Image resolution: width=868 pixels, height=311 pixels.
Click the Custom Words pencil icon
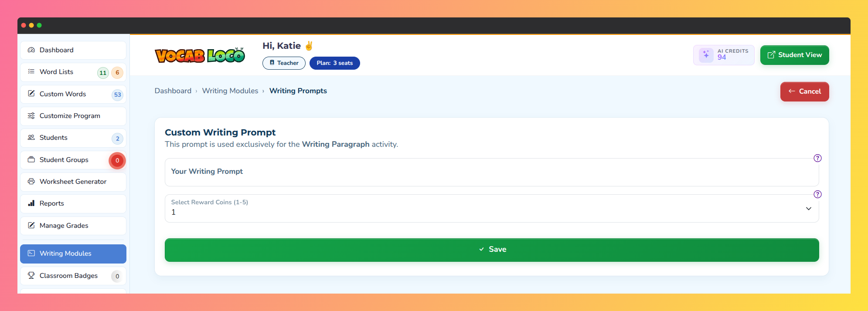pyautogui.click(x=31, y=94)
